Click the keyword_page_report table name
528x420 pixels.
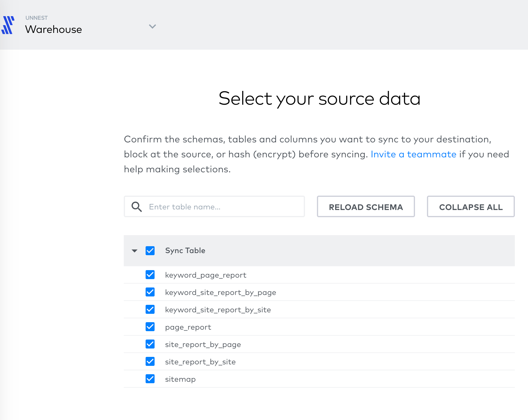tap(206, 275)
